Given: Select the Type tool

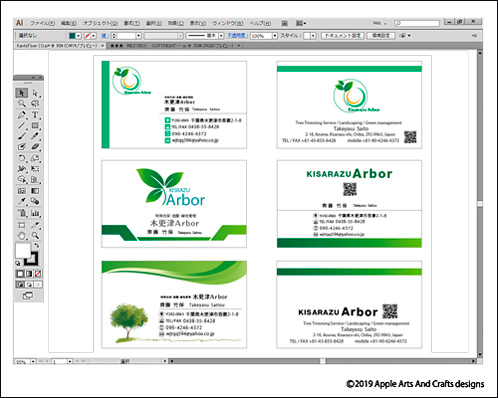Looking at the screenshot, I should [35, 115].
